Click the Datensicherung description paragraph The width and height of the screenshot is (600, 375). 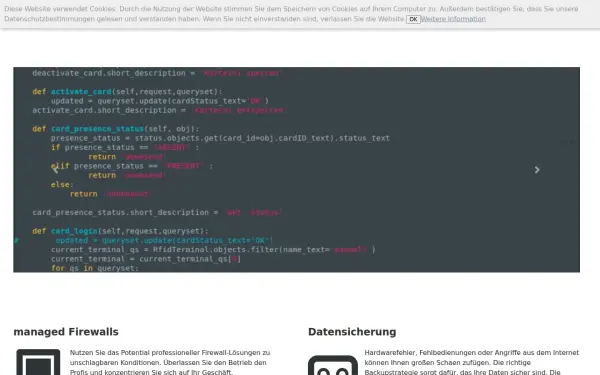point(472,362)
